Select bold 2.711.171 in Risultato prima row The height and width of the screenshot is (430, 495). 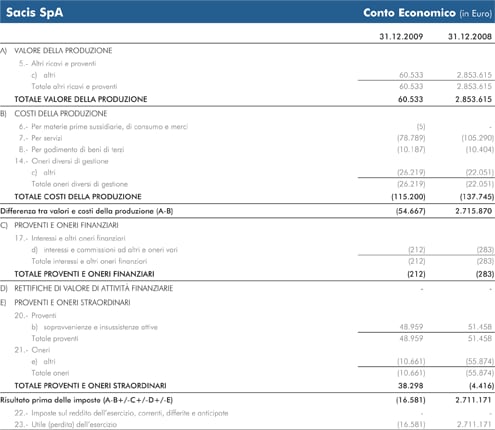click(x=474, y=400)
